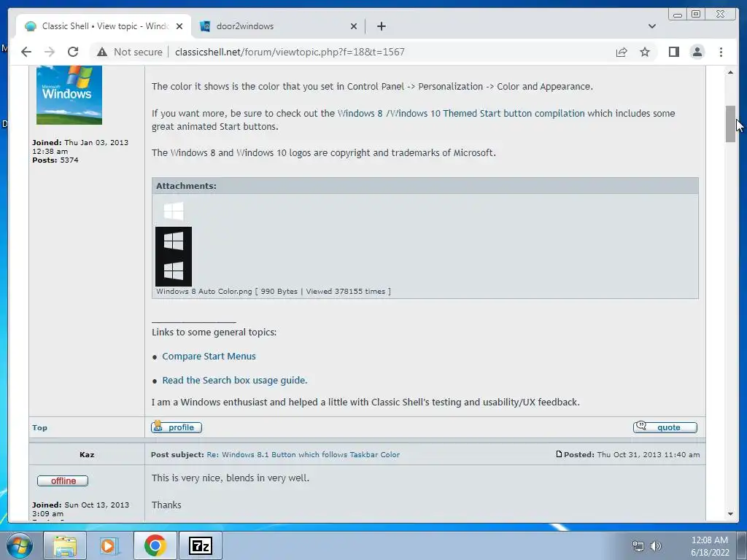Image resolution: width=747 pixels, height=560 pixels.
Task: Click the network tray icon
Action: (x=638, y=546)
